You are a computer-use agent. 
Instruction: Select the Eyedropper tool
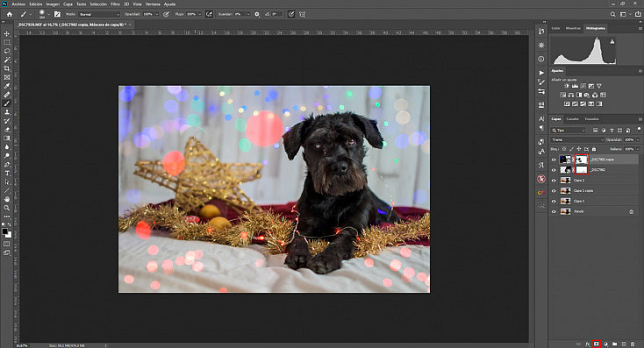[6, 86]
